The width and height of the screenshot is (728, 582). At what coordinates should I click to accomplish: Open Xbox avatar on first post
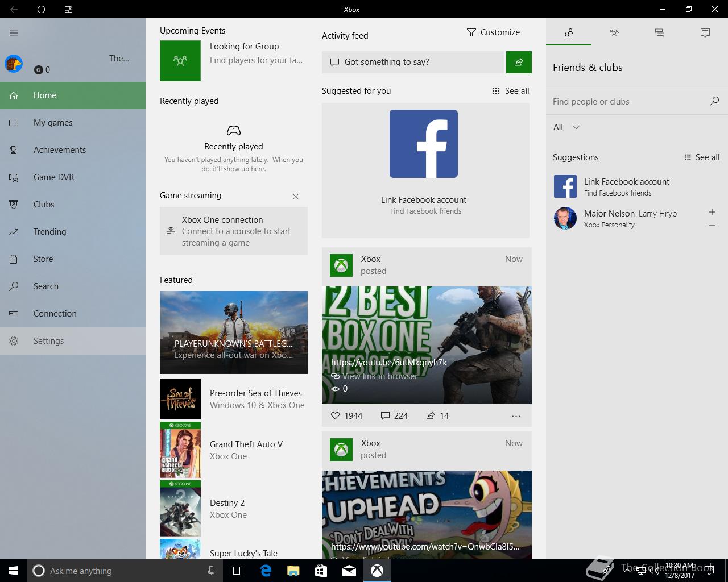point(341,265)
